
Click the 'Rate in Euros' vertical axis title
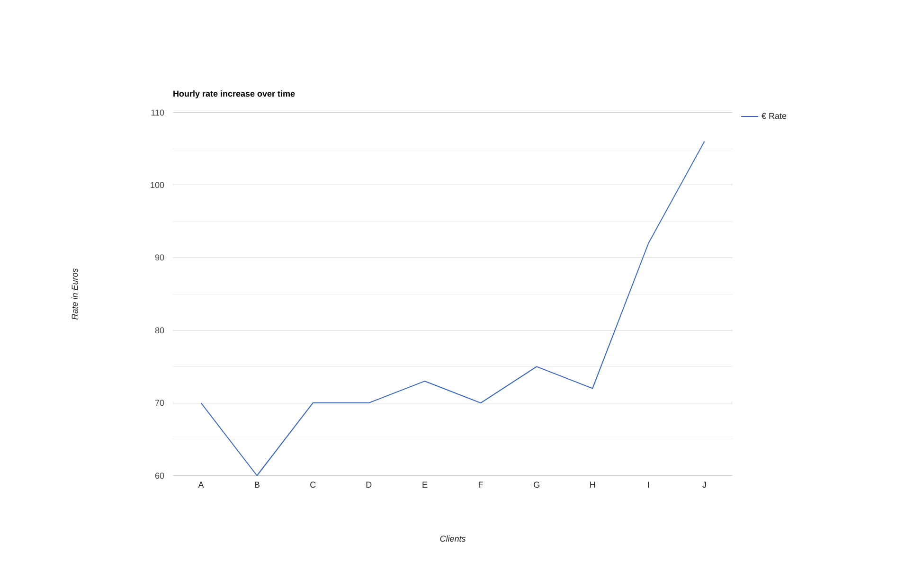point(75,294)
